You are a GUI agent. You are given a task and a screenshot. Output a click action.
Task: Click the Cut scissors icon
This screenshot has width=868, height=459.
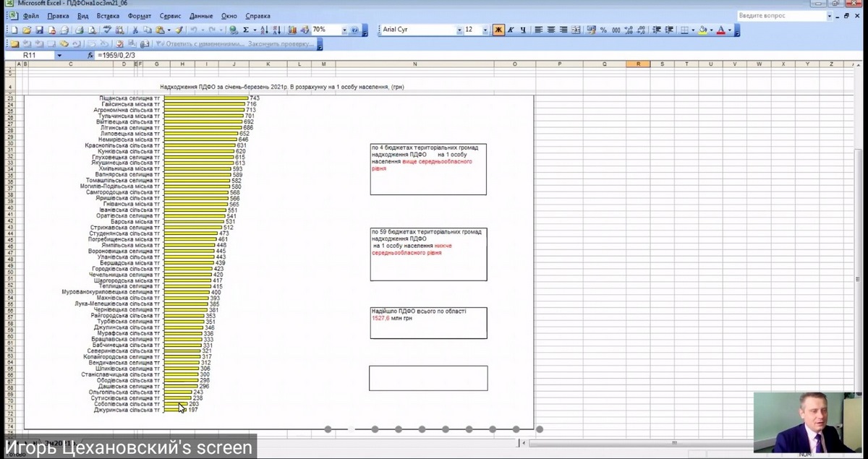(x=135, y=30)
